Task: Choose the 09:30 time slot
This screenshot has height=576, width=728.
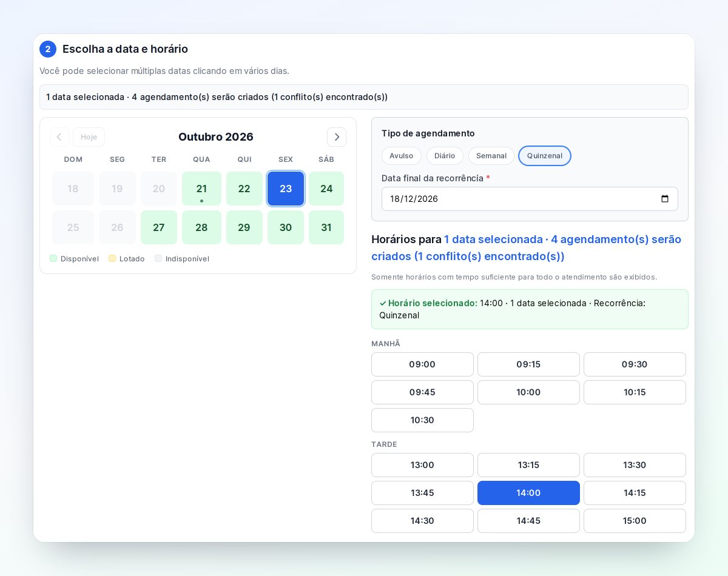Action: pos(635,364)
